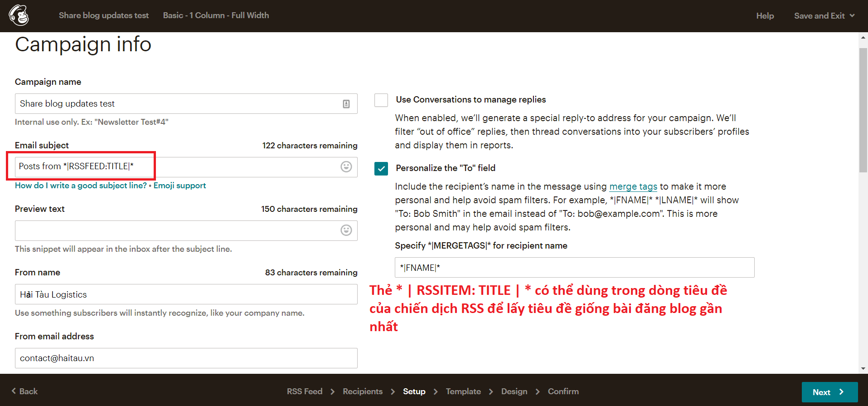The height and width of the screenshot is (406, 868).
Task: Open "How do I write a good subject line?"
Action: coord(81,186)
